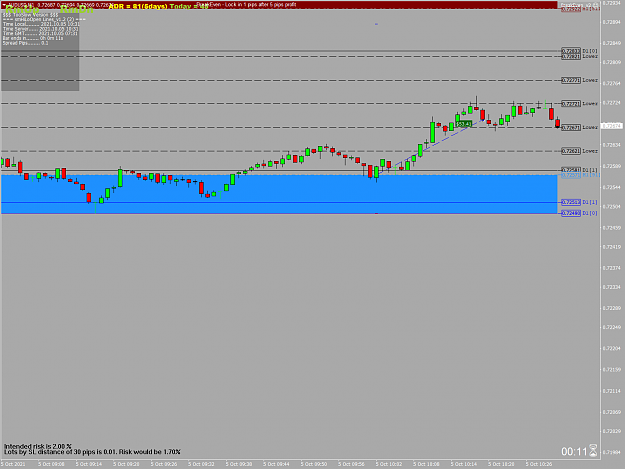
Task: Click 0.72459 on the price scale
Action: (612, 228)
